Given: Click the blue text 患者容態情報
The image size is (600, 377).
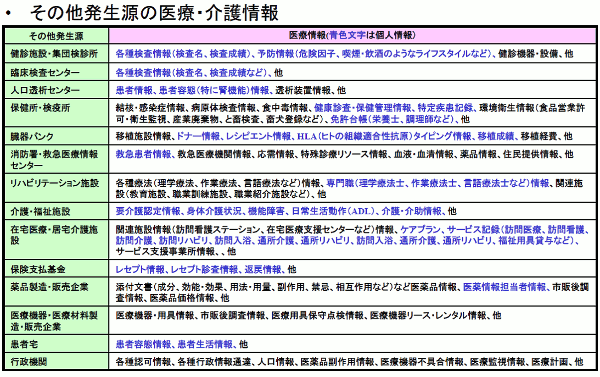Looking at the screenshot, I should [x=143, y=344].
